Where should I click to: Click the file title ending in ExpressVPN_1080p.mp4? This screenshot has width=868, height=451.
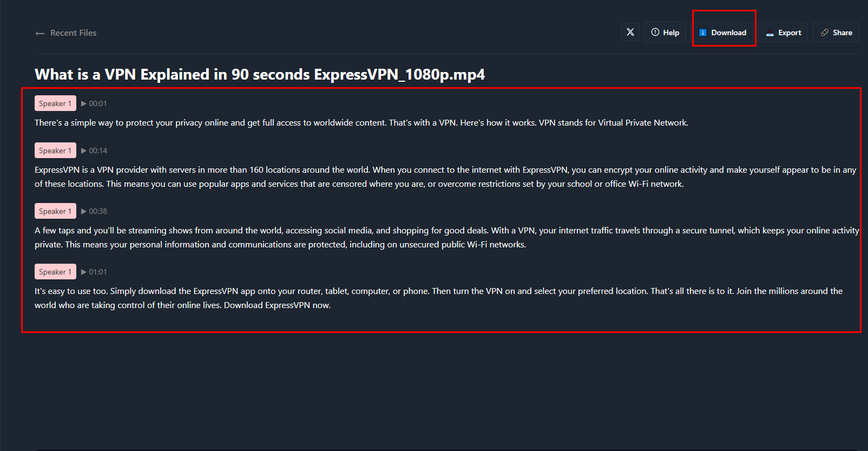[260, 74]
